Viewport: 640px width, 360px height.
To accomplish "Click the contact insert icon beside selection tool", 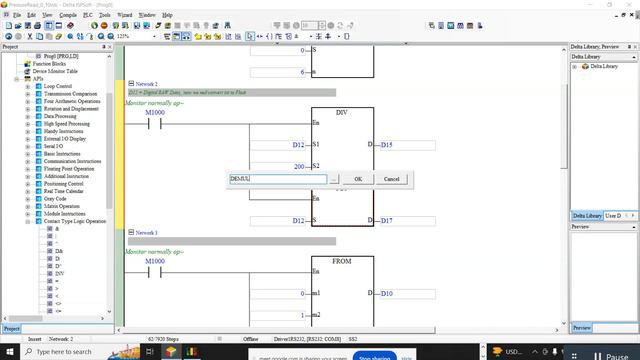I will tap(260, 36).
